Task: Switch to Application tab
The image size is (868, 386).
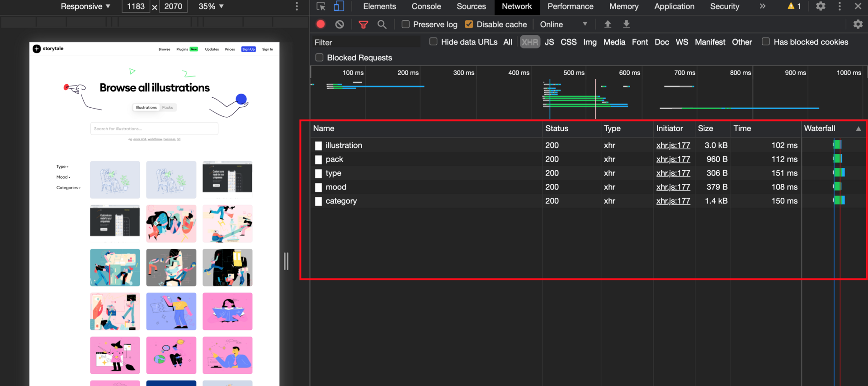Action: pos(674,6)
